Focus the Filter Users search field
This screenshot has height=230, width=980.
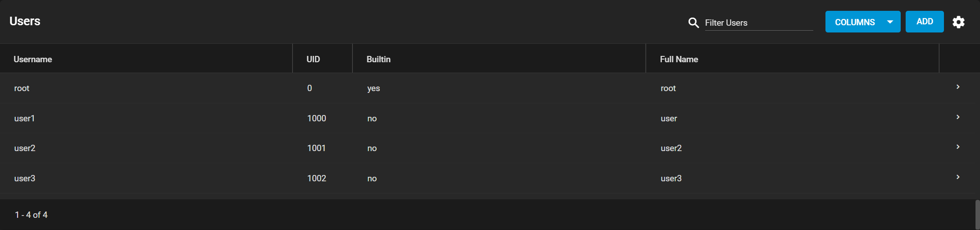click(759, 23)
